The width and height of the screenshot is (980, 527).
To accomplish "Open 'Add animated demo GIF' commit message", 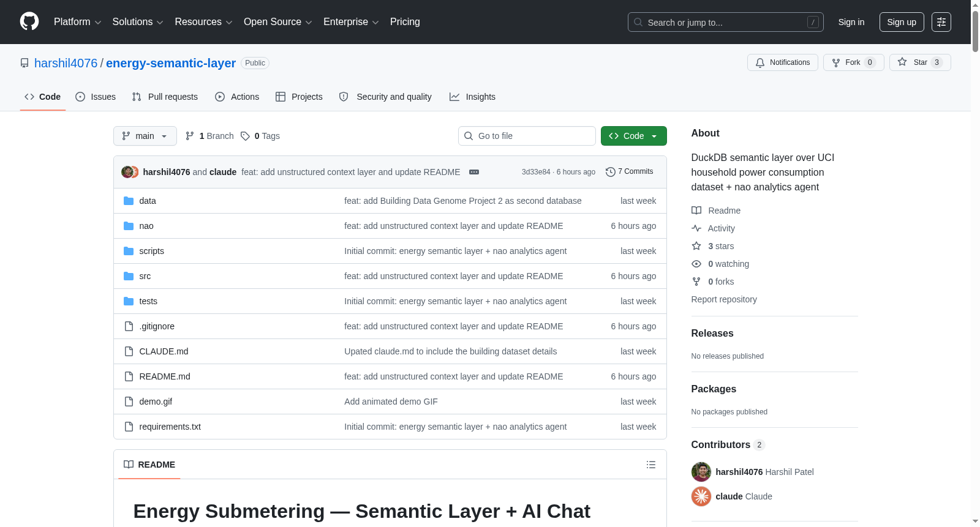I will coord(391,402).
